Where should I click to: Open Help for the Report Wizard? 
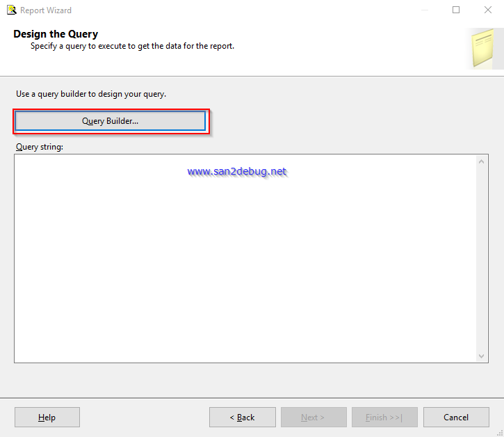(x=47, y=418)
